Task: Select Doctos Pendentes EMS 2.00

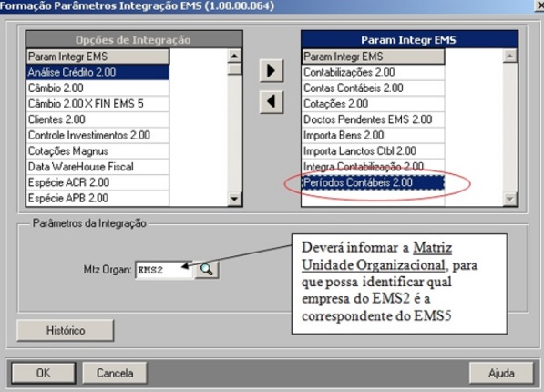Action: pyautogui.click(x=374, y=119)
